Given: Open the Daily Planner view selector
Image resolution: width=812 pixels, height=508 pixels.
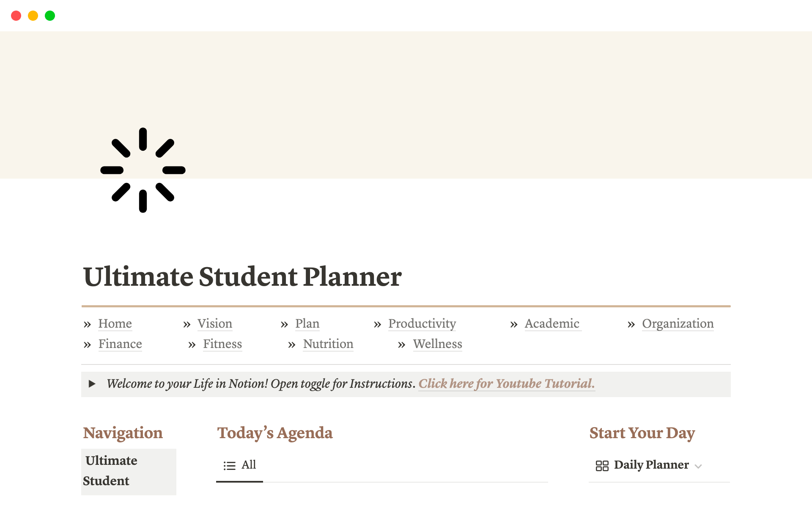Looking at the screenshot, I should pos(651,465).
